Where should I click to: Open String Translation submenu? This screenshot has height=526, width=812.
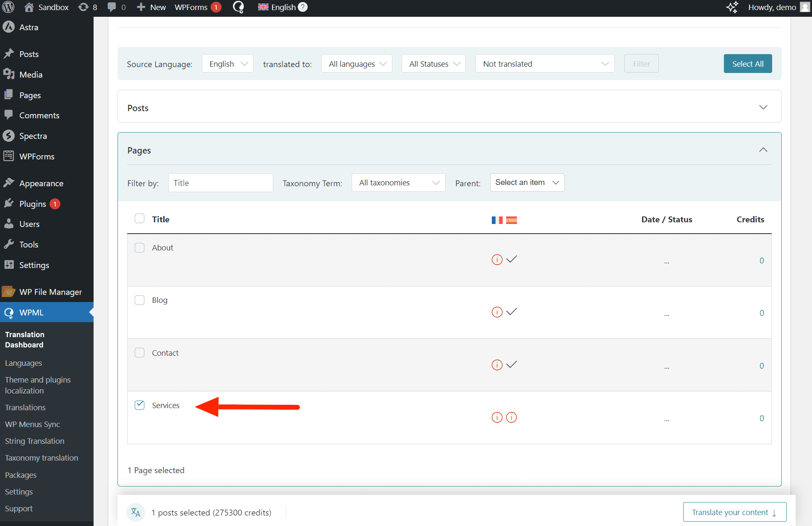click(x=34, y=441)
